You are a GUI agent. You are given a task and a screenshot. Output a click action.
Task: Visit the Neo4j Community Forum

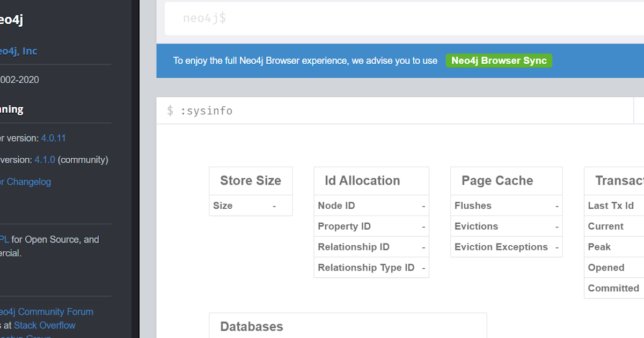point(47,312)
